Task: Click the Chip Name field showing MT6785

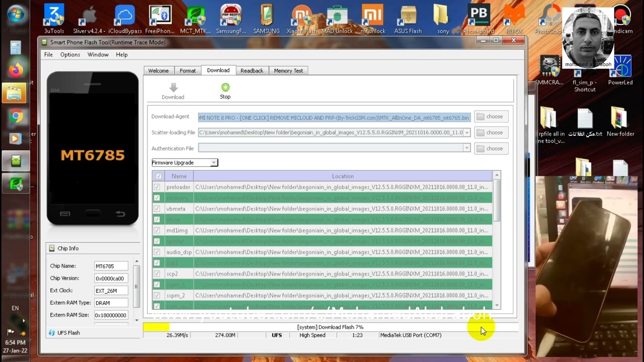Action: 111,266
